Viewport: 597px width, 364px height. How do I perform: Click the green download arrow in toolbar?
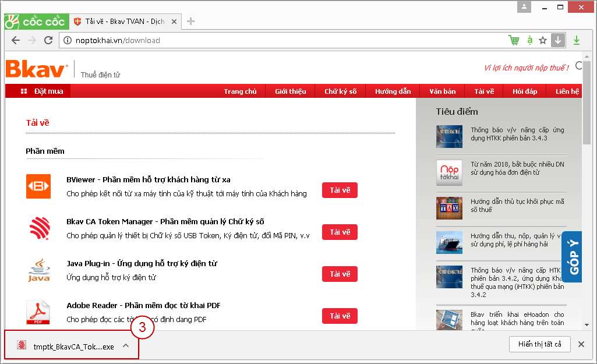tap(576, 40)
